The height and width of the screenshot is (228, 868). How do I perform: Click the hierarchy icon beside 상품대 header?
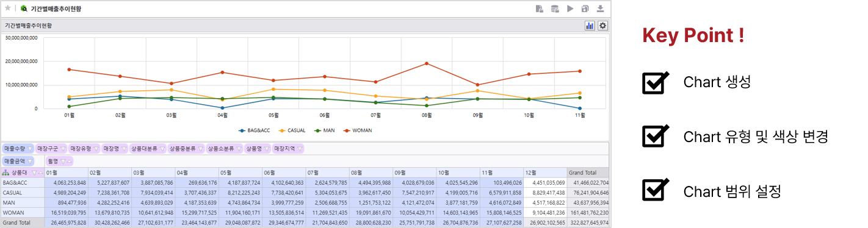(x=6, y=173)
